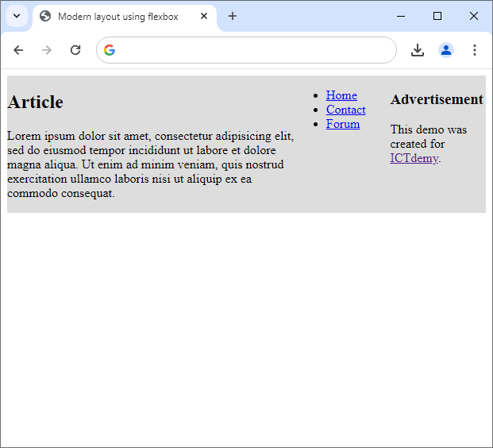Maximize the browser window

pos(437,16)
